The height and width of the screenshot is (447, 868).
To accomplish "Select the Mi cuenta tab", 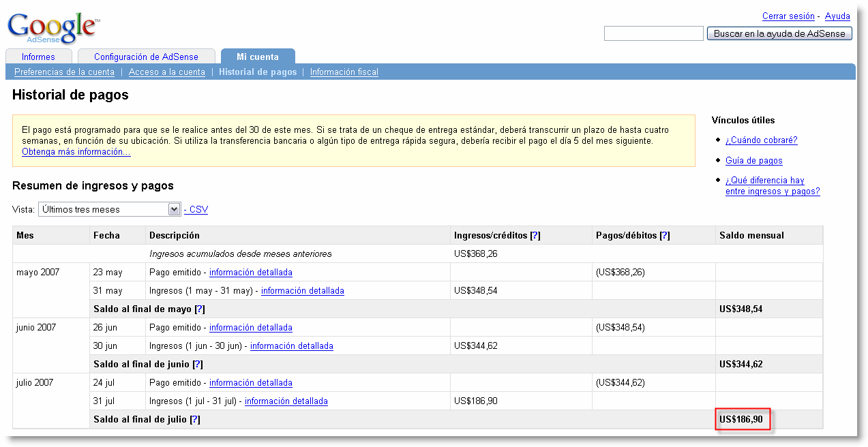I will tap(258, 57).
